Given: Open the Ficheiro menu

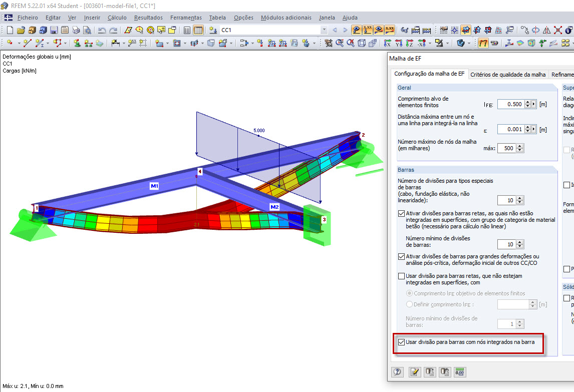Looking at the screenshot, I should tap(28, 18).
